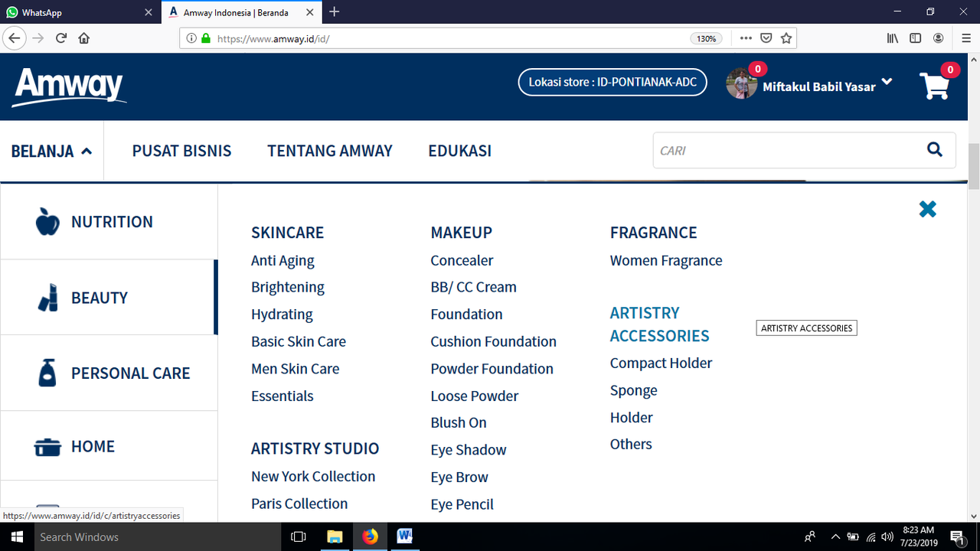Click the user profile avatar
Viewport: 980px width, 551px height.
click(741, 83)
